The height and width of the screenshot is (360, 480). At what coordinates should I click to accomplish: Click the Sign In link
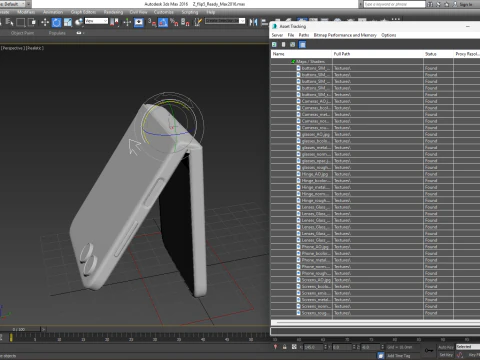click(466, 4)
